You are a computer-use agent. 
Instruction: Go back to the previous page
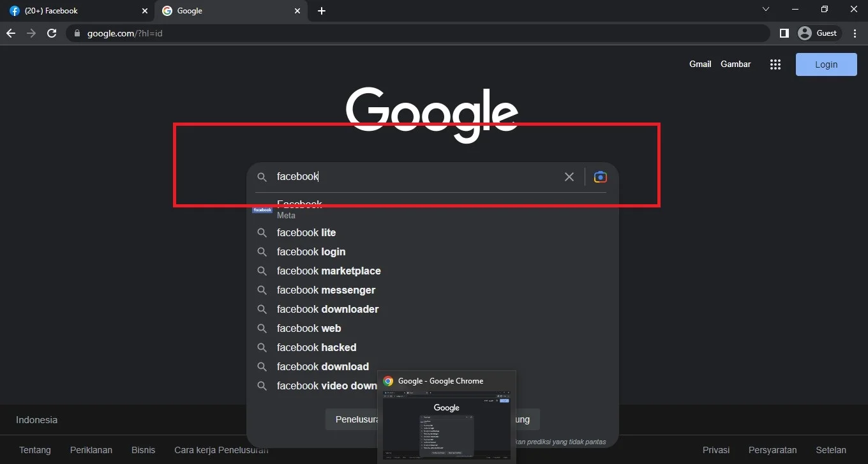10,33
